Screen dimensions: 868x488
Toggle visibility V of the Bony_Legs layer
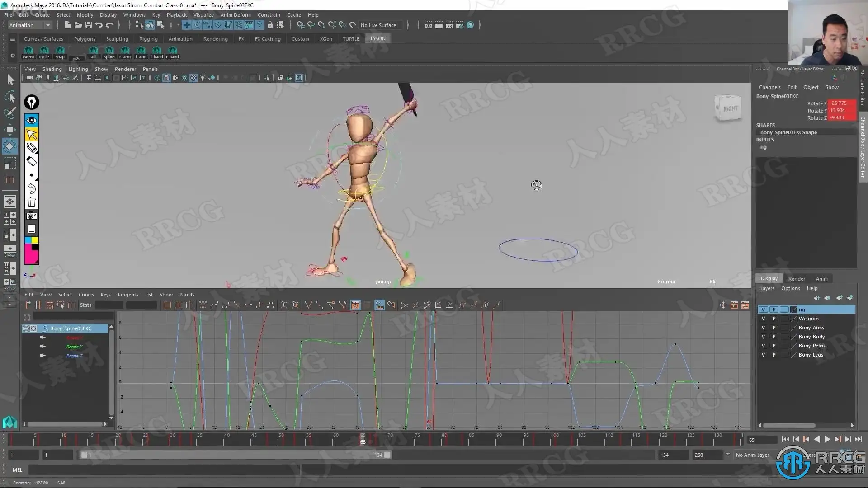pyautogui.click(x=763, y=355)
